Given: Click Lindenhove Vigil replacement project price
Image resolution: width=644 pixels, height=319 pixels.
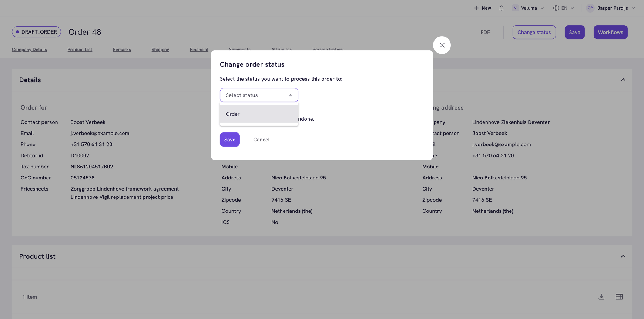Looking at the screenshot, I should pos(122,197).
